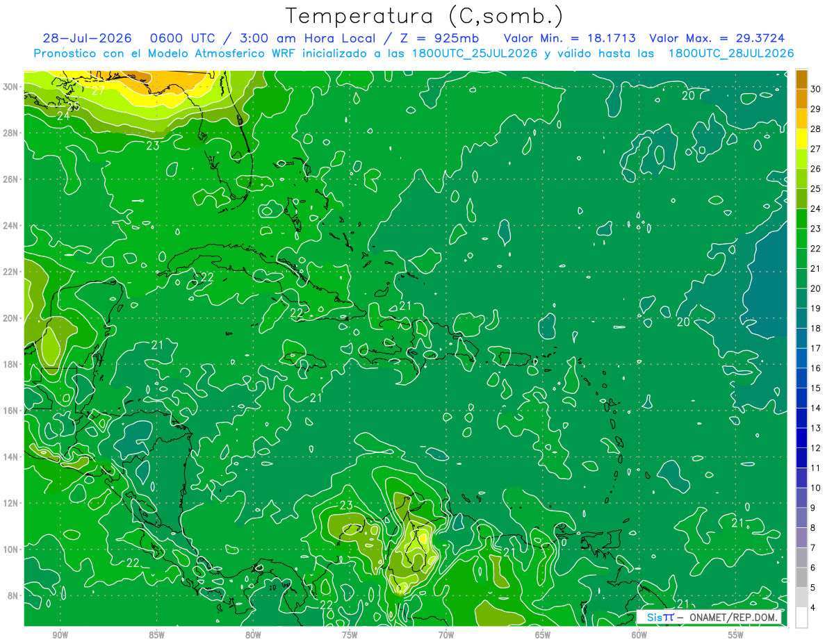Screen dimensions: 834x644
Task: Click the "90W" longitude label
Action: 60,635
